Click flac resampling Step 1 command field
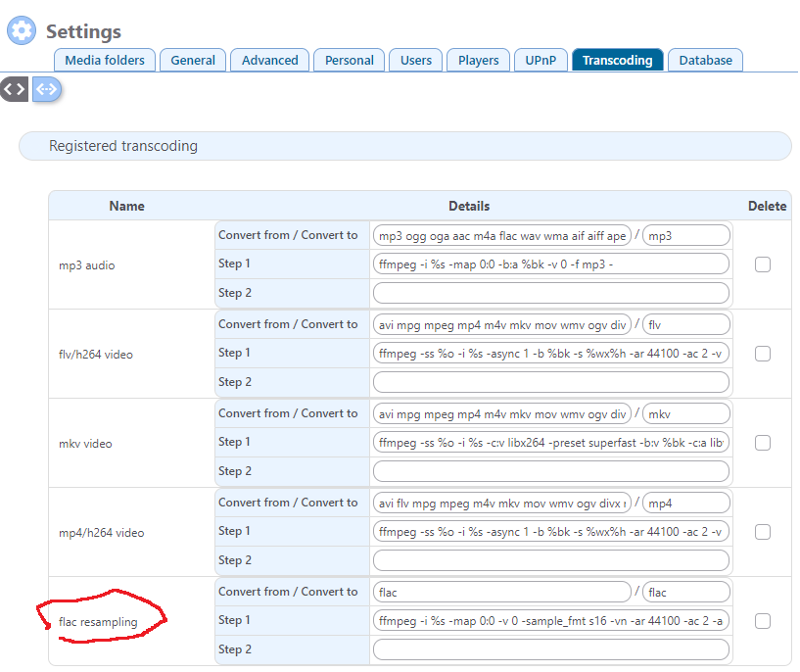The width and height of the screenshot is (800, 672). pyautogui.click(x=551, y=621)
